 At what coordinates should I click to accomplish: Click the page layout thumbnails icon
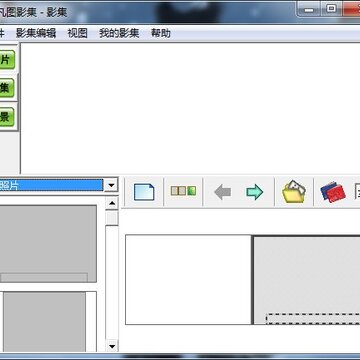pos(183,191)
